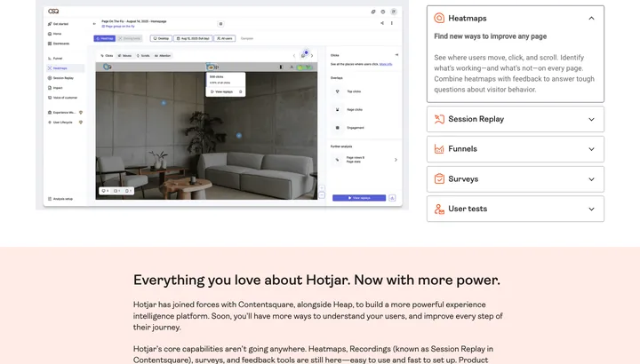Click the previous arrow above the heatmap
The width and height of the screenshot is (640, 364).
(294, 55)
